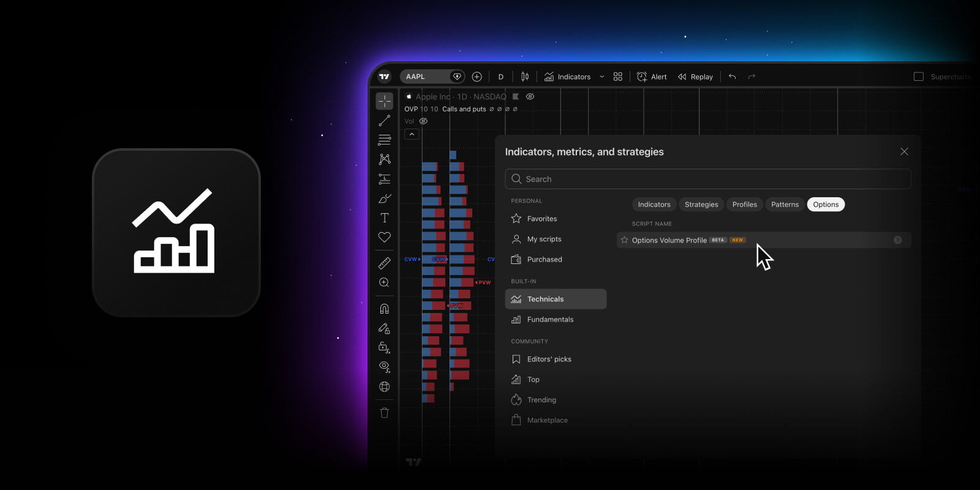980x490 pixels.
Task: Collapse the indicator legend with the chevron
Action: [x=412, y=134]
